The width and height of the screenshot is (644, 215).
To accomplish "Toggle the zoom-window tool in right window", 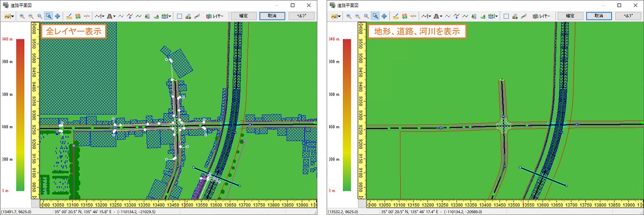I will [x=375, y=16].
